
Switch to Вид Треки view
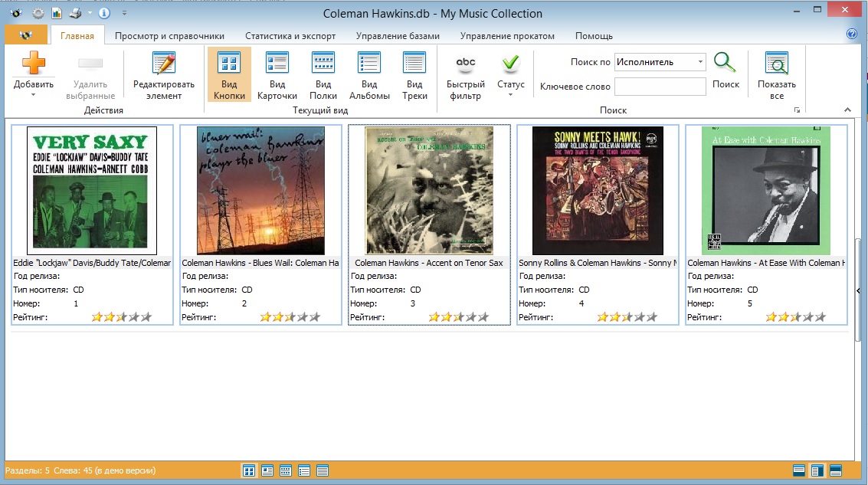tap(414, 75)
